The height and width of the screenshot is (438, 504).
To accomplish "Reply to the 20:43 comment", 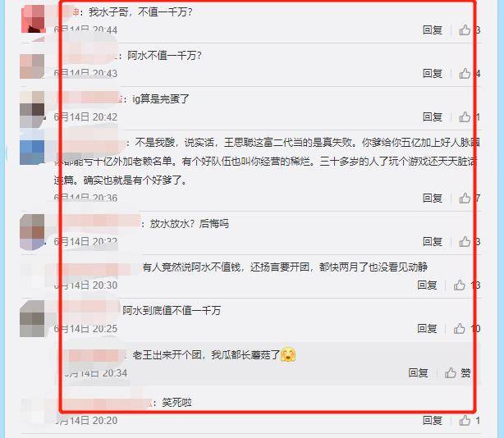I will [433, 74].
